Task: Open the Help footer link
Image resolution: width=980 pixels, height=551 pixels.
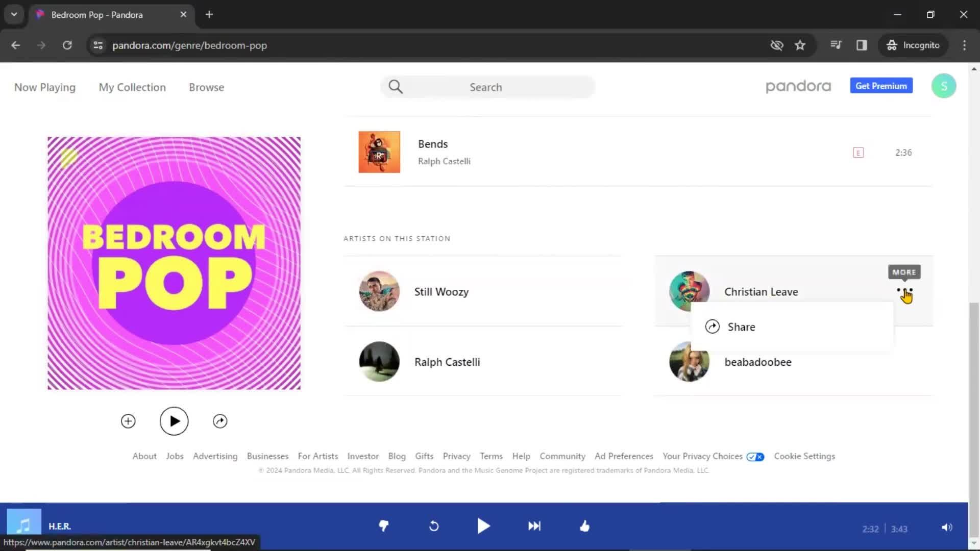Action: [521, 456]
